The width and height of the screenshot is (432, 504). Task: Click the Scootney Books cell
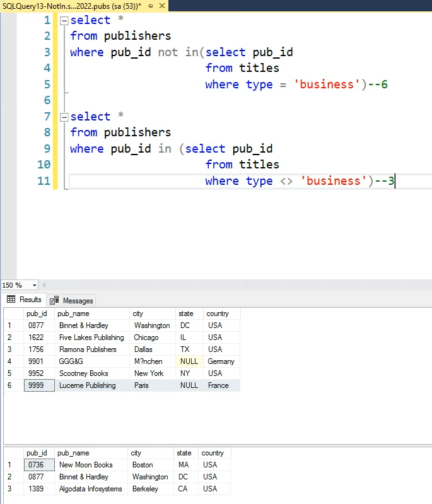point(92,373)
